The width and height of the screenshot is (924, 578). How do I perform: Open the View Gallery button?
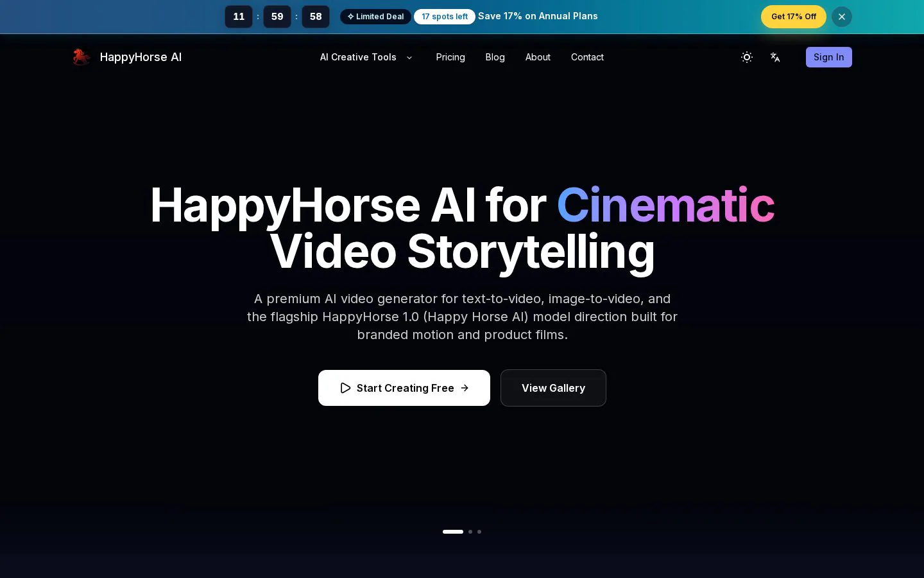(553, 388)
